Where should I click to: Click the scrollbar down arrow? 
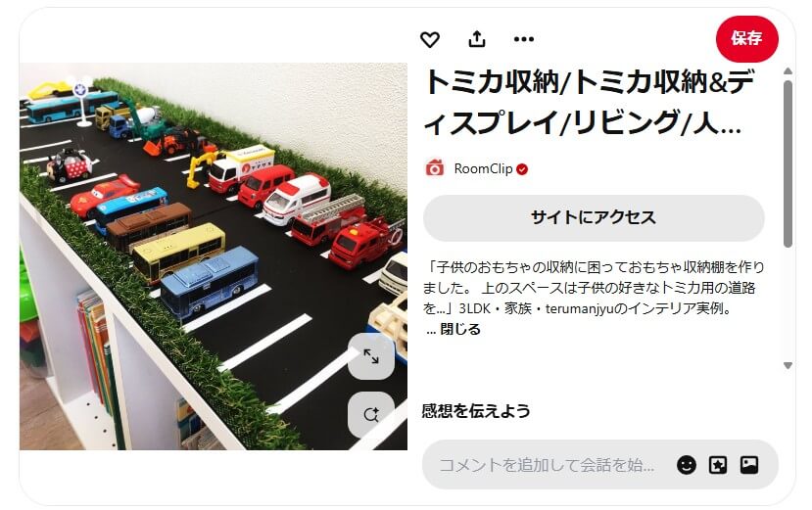788,365
